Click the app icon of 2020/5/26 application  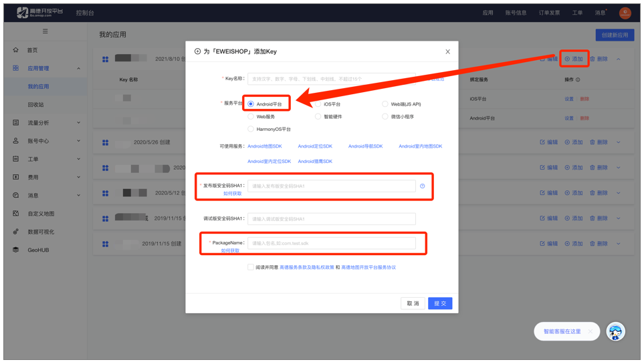pyautogui.click(x=106, y=142)
